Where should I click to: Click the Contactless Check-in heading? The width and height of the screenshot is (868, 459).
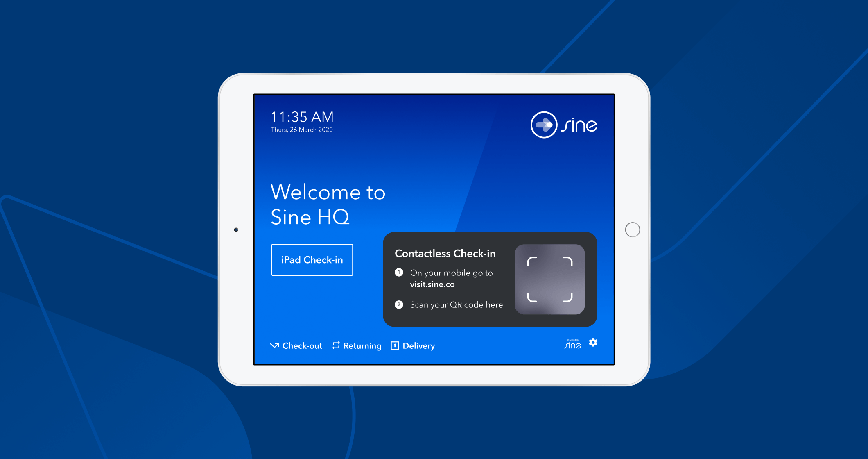(445, 254)
